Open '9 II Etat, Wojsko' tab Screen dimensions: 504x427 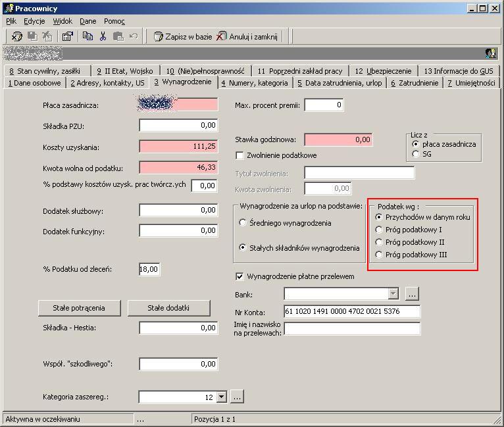[x=125, y=71]
